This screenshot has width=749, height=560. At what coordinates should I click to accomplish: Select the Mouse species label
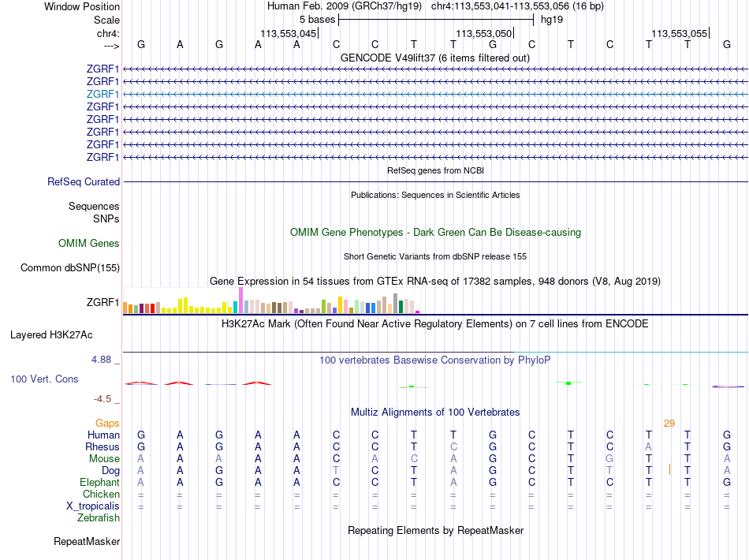[x=104, y=459]
